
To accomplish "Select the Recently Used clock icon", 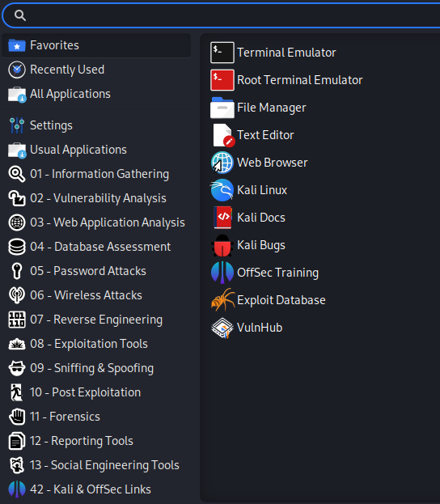I will point(17,70).
